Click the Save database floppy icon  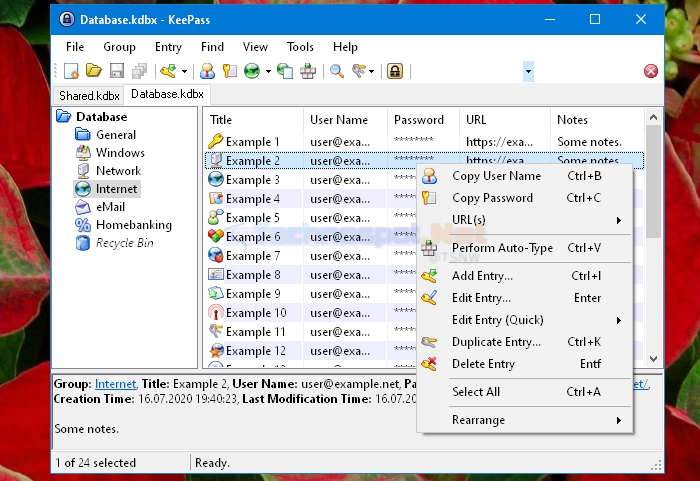[x=117, y=71]
